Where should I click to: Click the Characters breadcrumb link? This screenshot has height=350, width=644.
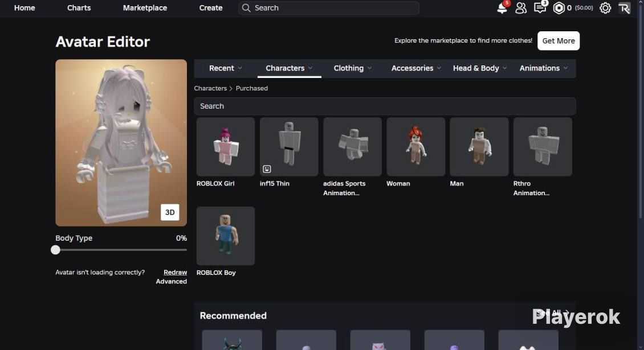[210, 88]
